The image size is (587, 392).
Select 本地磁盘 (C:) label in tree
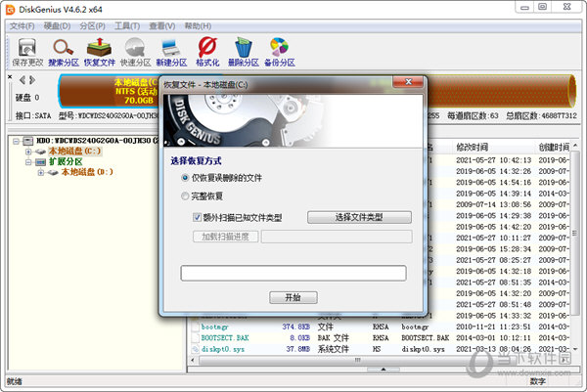pos(75,152)
